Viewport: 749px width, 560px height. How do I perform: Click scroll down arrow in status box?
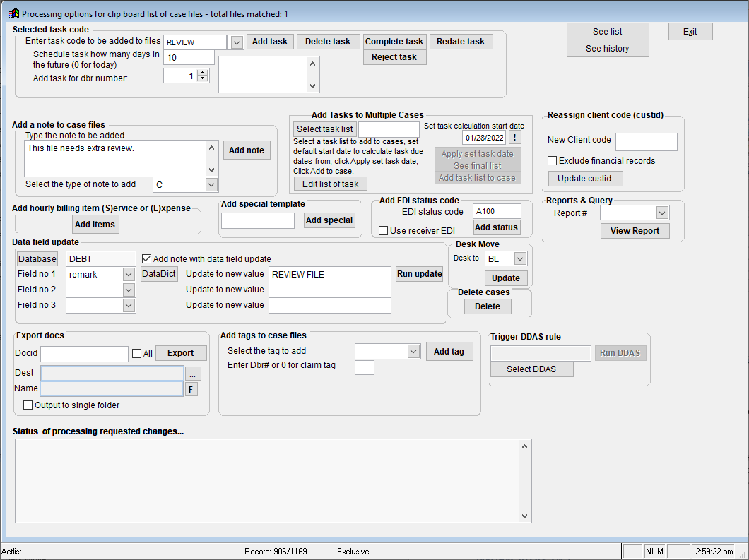click(524, 516)
